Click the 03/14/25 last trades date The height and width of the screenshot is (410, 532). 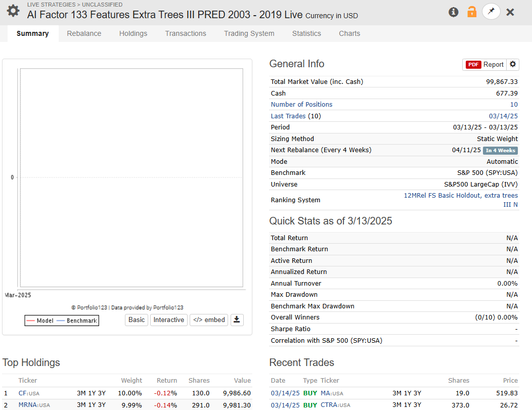click(503, 116)
